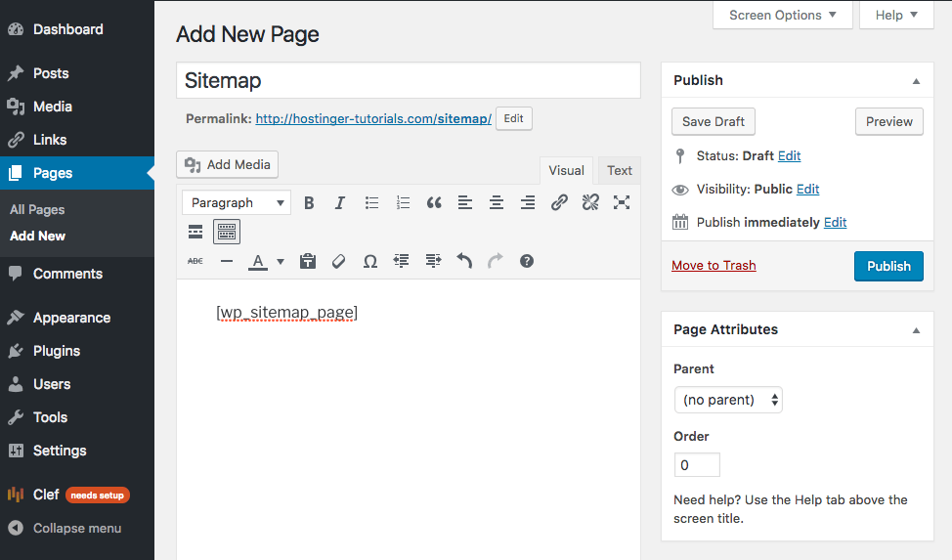Open Plugins in the sidebar menu
This screenshot has height=560, width=952.
[57, 351]
